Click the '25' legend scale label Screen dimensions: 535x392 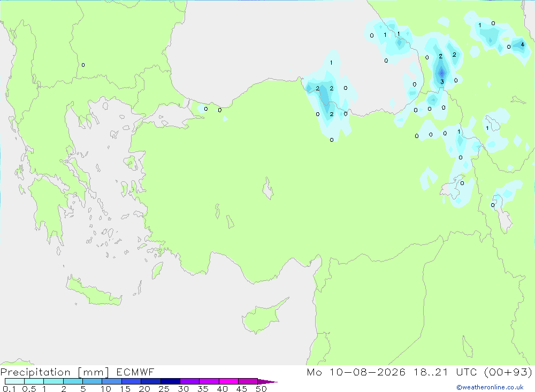pos(164,389)
